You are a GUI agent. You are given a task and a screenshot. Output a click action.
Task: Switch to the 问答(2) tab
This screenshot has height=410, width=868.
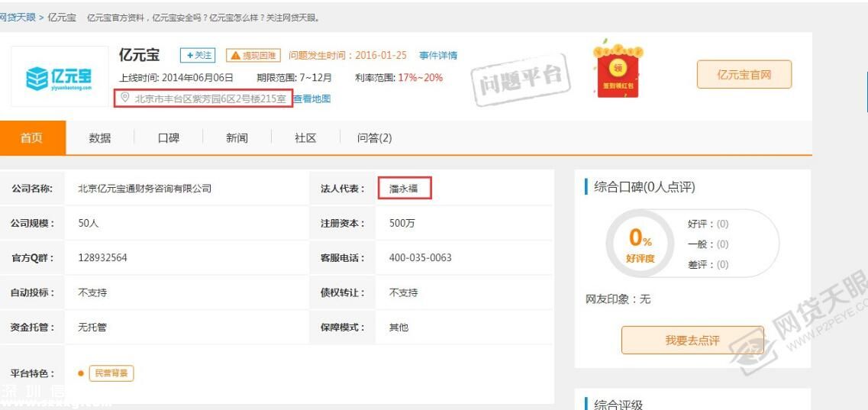(374, 137)
